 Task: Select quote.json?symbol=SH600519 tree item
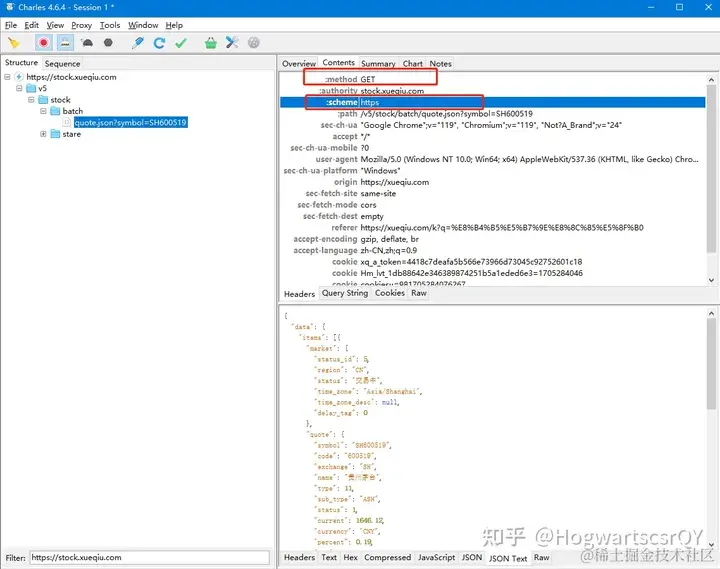pos(130,122)
